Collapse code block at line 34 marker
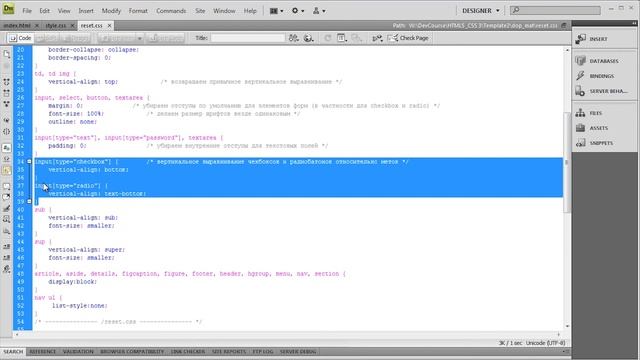Image resolution: width=640 pixels, height=360 pixels. pyautogui.click(x=29, y=162)
